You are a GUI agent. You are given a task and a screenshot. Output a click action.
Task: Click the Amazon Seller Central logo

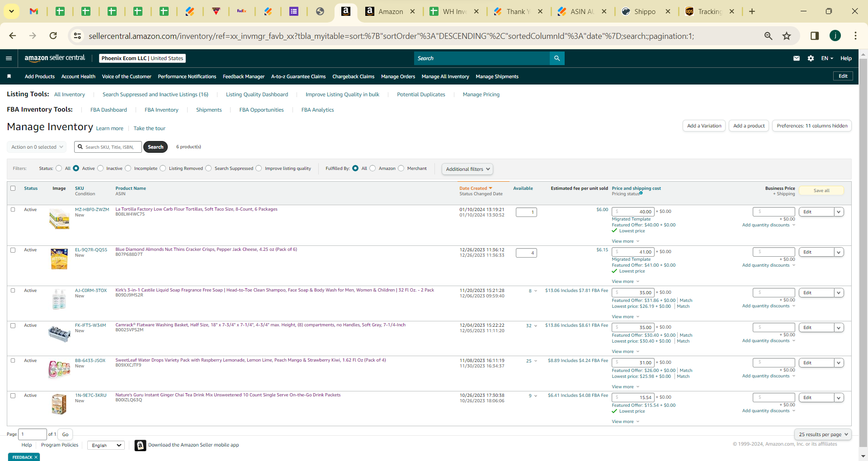(x=55, y=58)
